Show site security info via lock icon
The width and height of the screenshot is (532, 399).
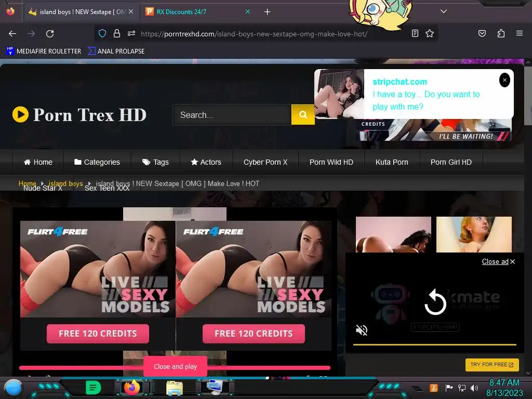click(117, 33)
